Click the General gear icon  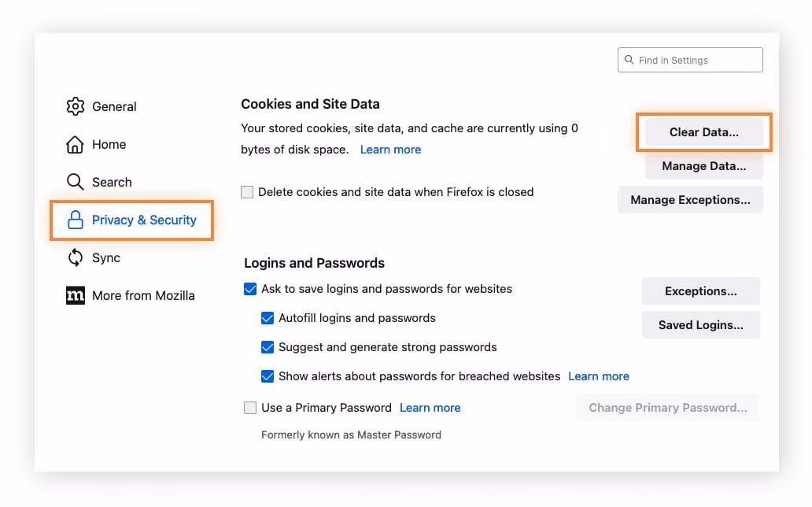(x=76, y=106)
